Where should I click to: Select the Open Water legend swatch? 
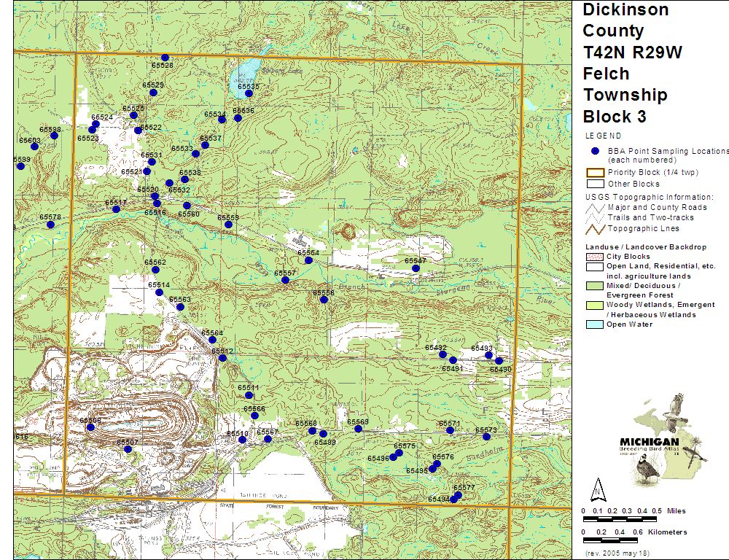[594, 324]
